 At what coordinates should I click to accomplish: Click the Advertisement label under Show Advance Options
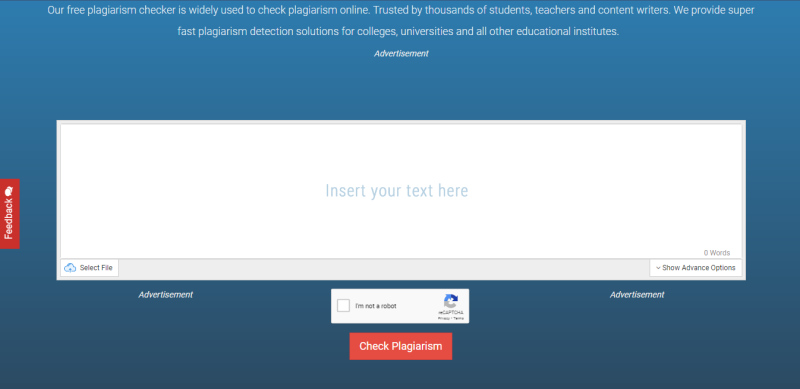tap(637, 295)
